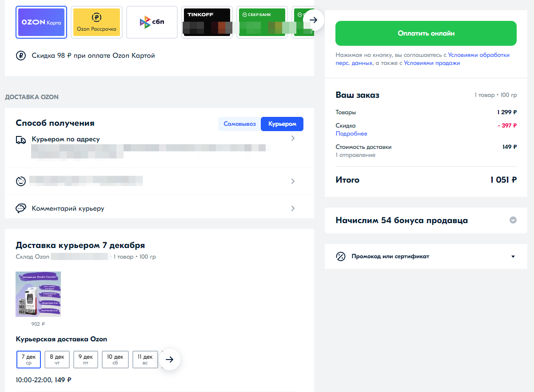
Task: Open the Промокод или сертификат dropdown arrow
Action: coord(513,256)
